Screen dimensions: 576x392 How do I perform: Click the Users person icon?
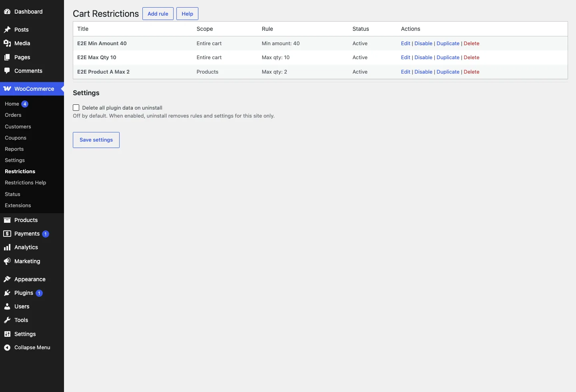[7, 306]
